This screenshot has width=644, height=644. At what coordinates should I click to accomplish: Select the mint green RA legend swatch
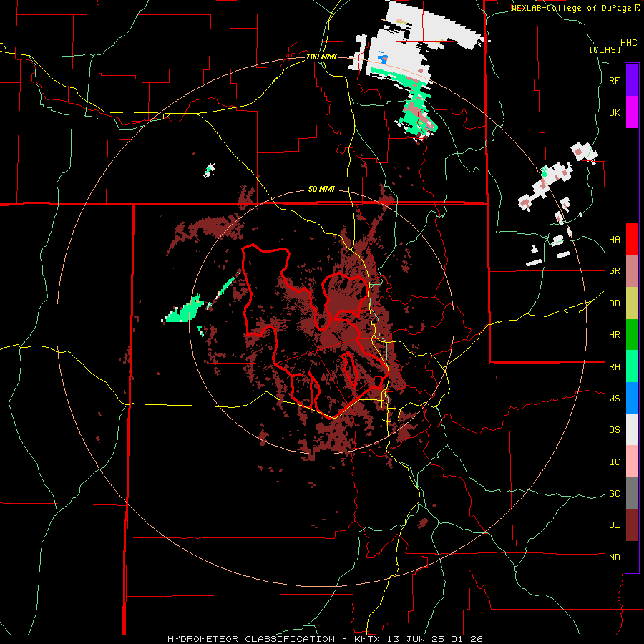click(x=632, y=366)
